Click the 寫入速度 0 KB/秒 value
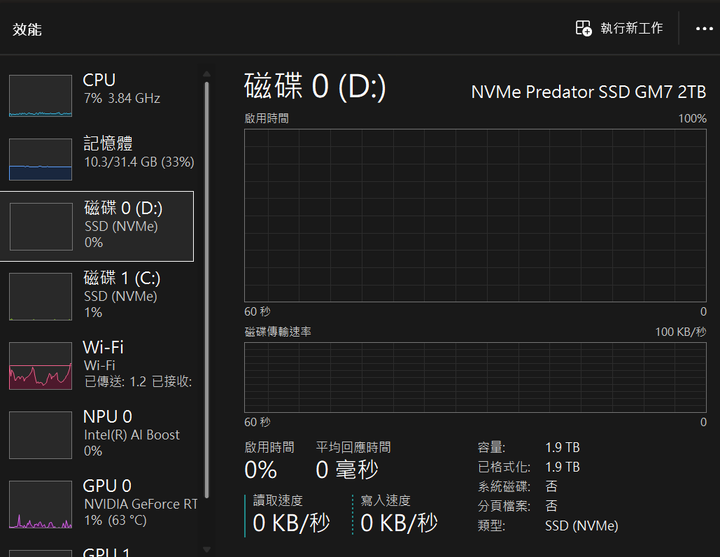This screenshot has width=720, height=557. coord(399,523)
